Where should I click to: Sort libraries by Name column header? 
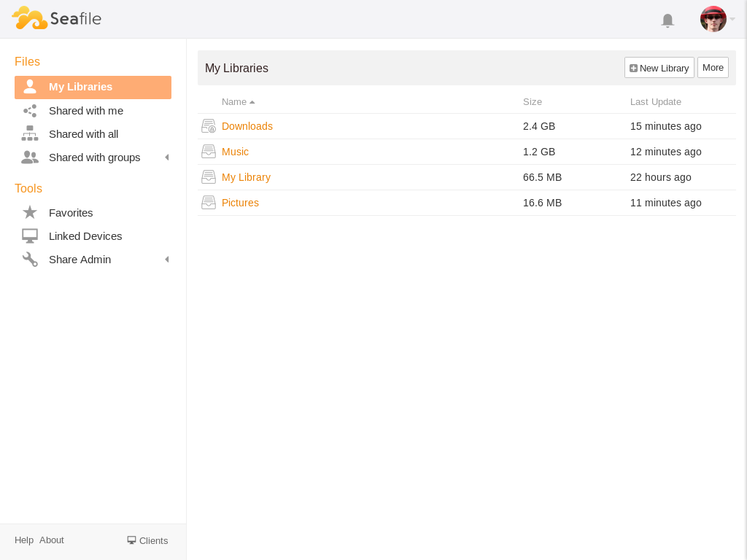tap(234, 102)
